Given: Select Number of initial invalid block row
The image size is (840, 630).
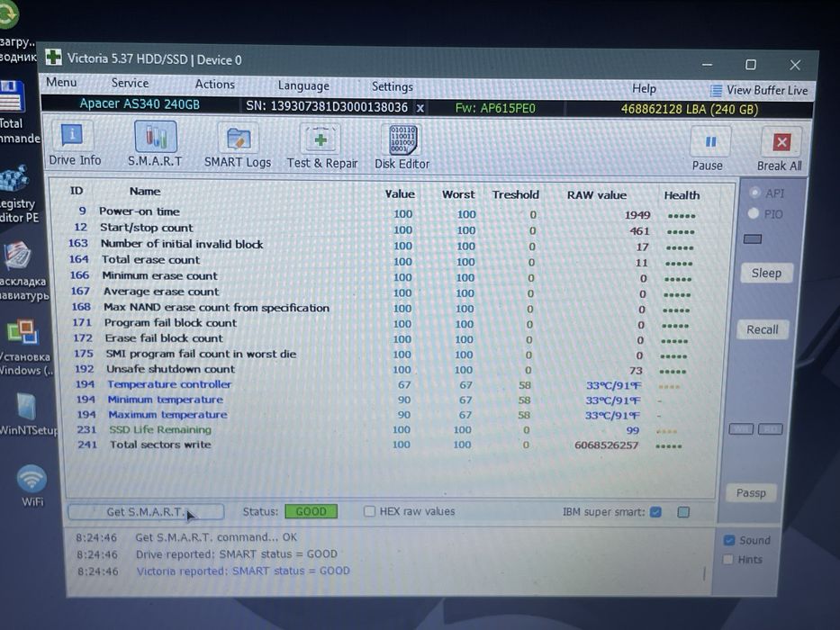Looking at the screenshot, I should (383, 246).
